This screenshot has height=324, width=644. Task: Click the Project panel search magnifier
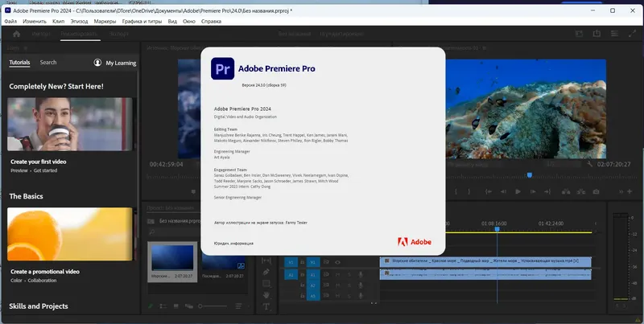152,232
